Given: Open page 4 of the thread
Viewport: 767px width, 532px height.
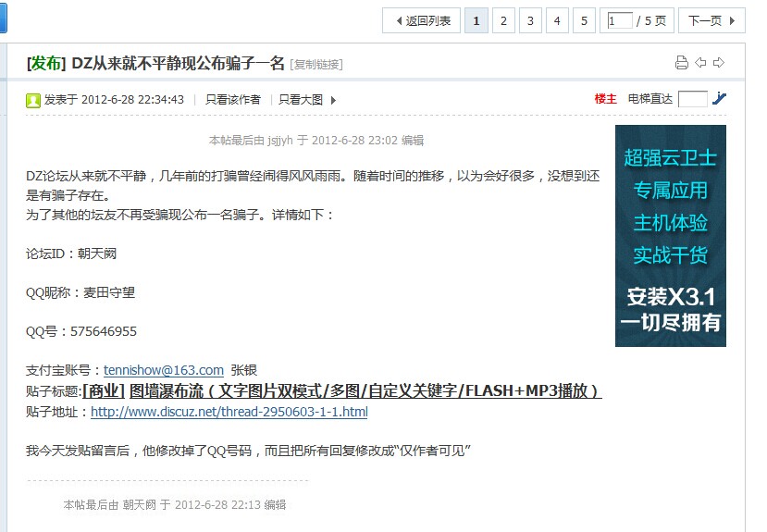Looking at the screenshot, I should pyautogui.click(x=557, y=20).
